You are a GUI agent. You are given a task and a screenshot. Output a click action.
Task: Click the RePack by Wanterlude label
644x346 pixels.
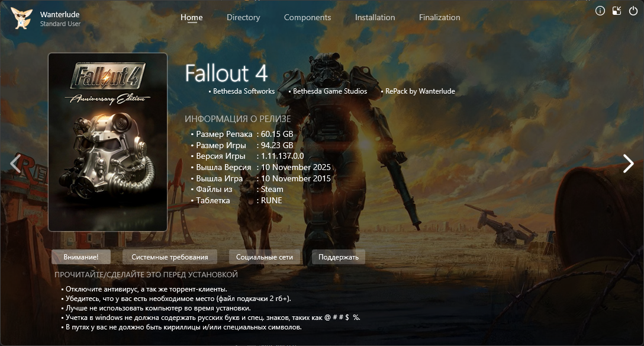click(420, 91)
